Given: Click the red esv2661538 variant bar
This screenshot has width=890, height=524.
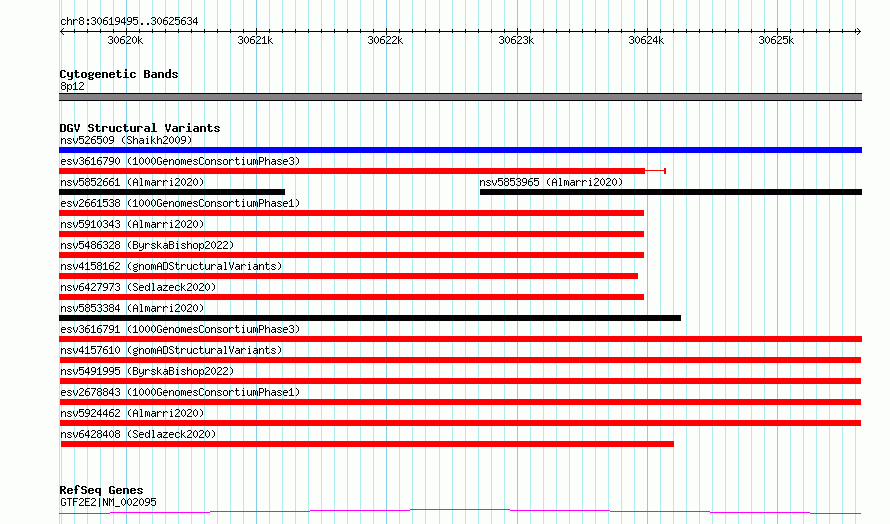Looking at the screenshot, I should point(351,213).
